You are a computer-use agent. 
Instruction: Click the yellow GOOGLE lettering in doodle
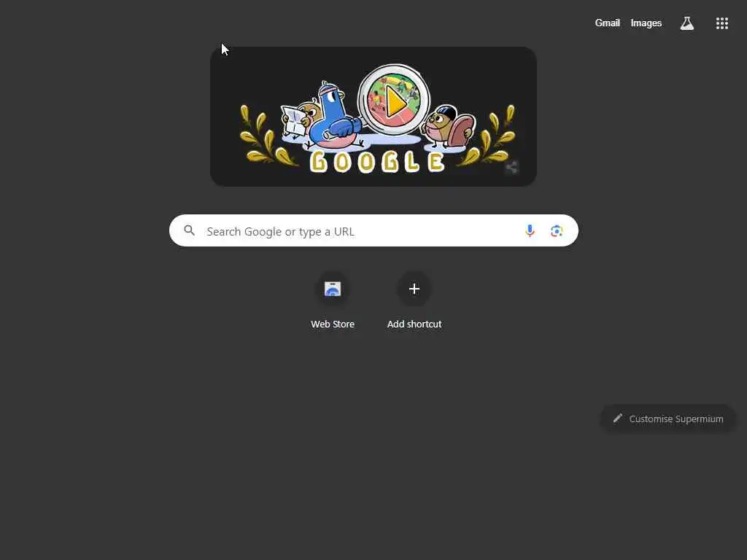coord(377,162)
